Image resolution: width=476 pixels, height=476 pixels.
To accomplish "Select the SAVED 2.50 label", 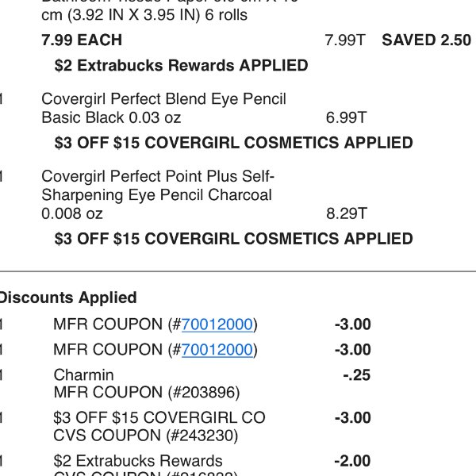I will 427,40.
